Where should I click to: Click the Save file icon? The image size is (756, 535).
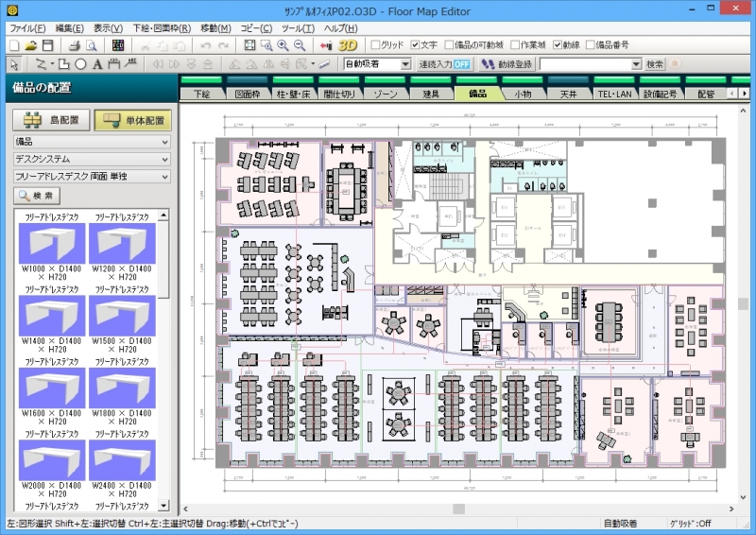point(47,45)
